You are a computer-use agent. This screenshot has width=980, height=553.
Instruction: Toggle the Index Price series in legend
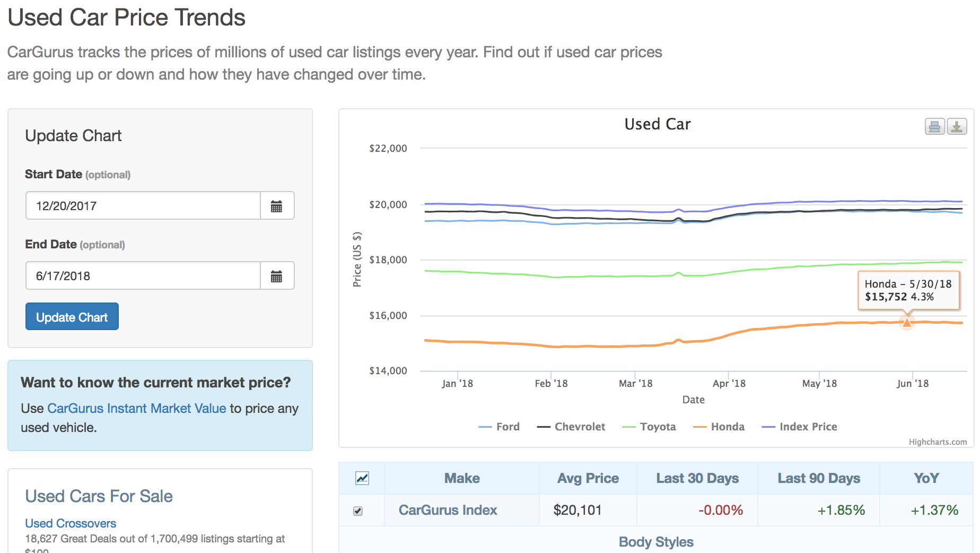800,427
